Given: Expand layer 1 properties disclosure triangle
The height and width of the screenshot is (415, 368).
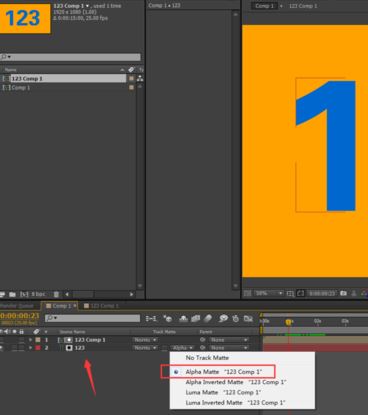Looking at the screenshot, I should [x=31, y=340].
